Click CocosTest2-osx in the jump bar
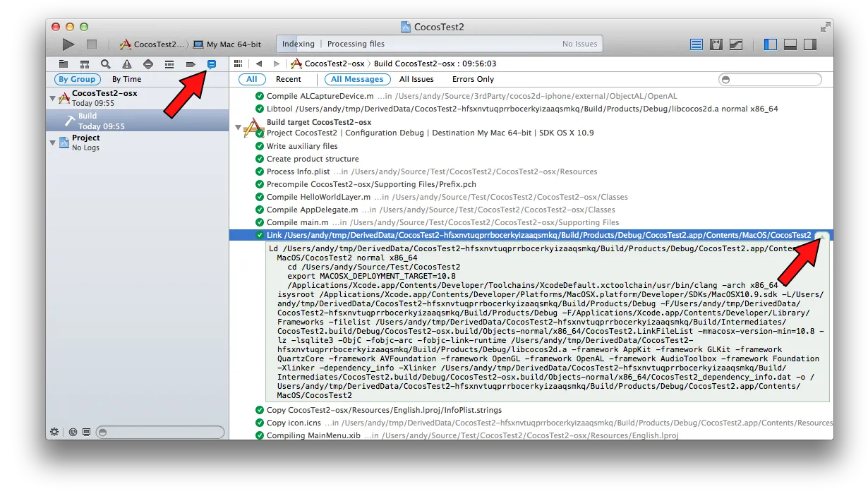The height and width of the screenshot is (501, 868). click(x=327, y=64)
